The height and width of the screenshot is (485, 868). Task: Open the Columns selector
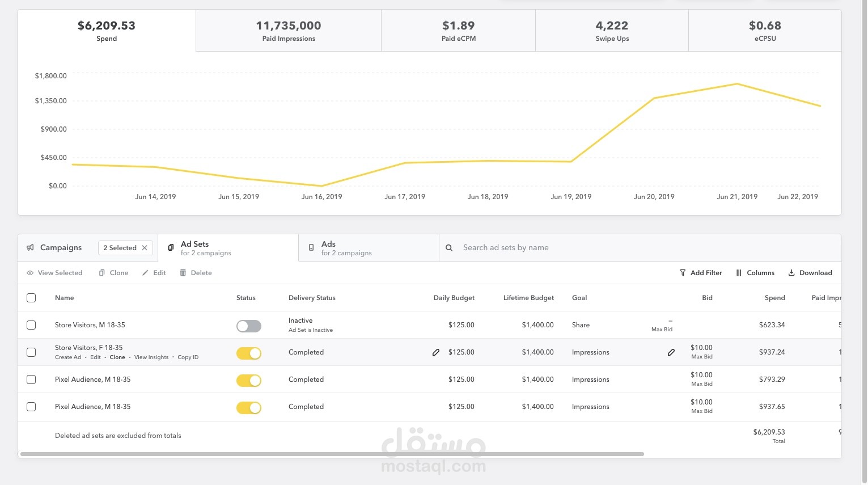pyautogui.click(x=755, y=273)
